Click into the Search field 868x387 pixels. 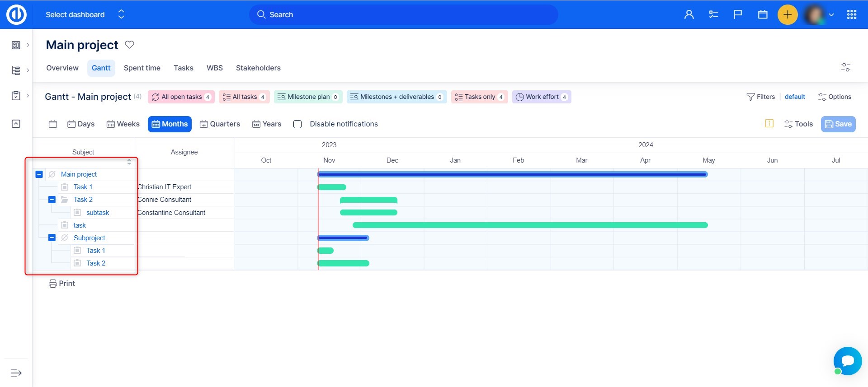click(x=403, y=15)
